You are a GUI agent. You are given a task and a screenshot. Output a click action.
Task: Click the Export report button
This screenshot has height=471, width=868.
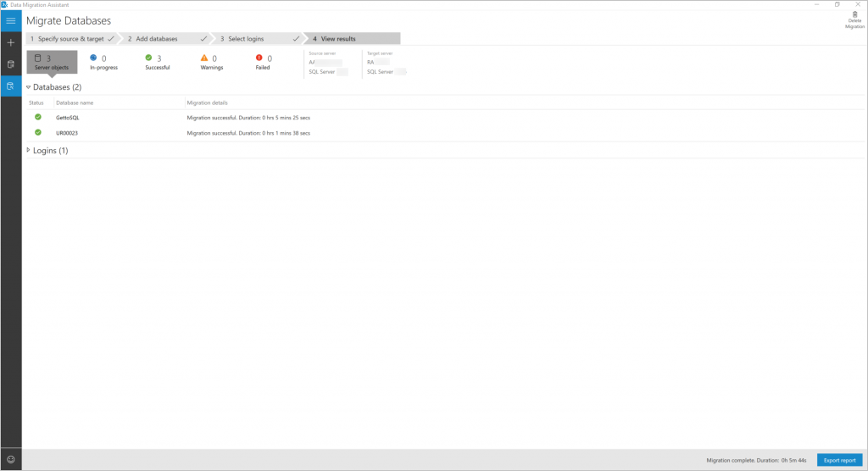click(x=839, y=460)
